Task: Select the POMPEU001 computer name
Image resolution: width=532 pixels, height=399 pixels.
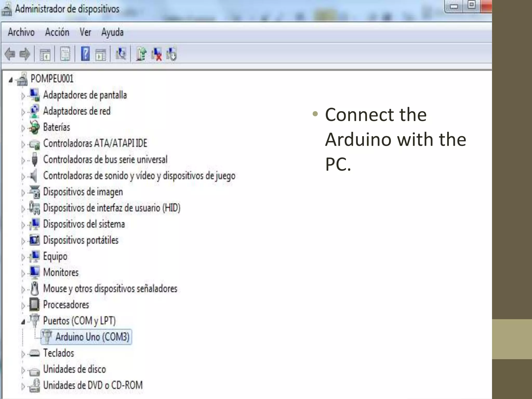Action: coord(52,79)
